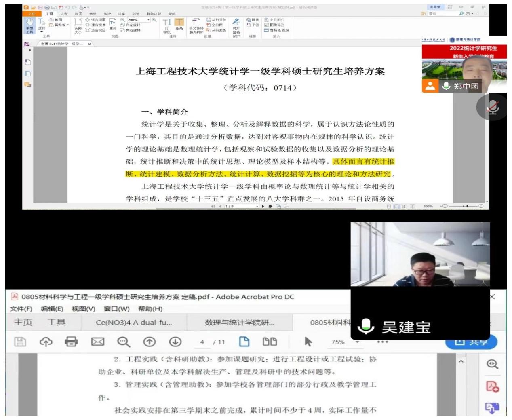Screen dimensions: 512x420
Task: Click the print icon in Acrobat toolbar
Action: 71,342
